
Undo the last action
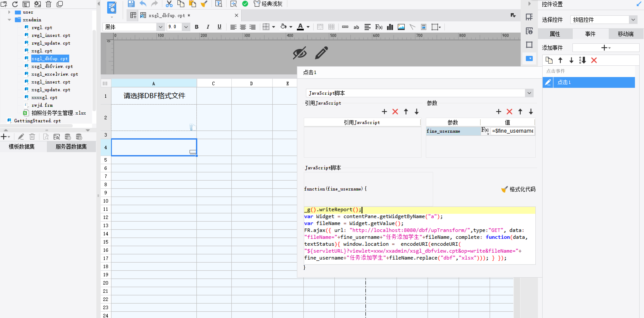point(143,4)
